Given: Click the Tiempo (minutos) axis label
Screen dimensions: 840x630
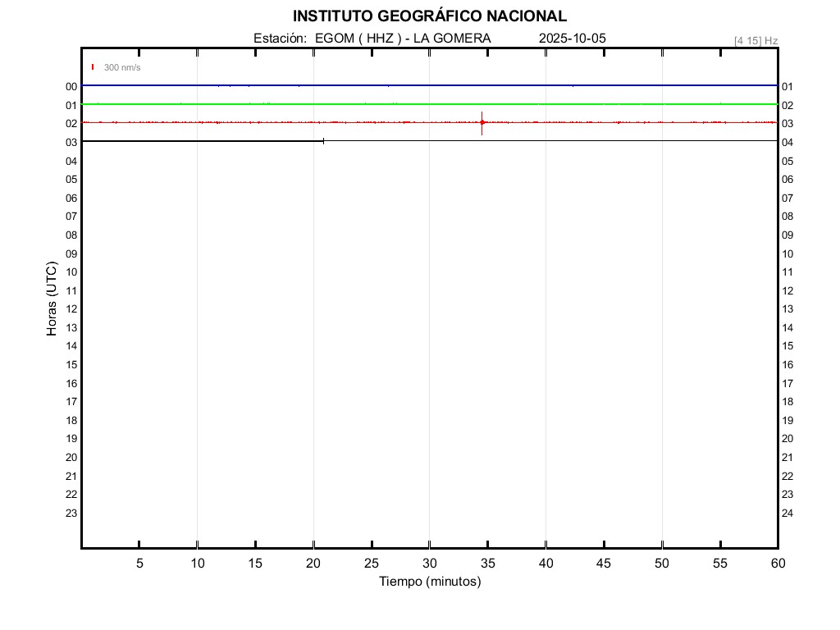Looking at the screenshot, I should [x=429, y=582].
